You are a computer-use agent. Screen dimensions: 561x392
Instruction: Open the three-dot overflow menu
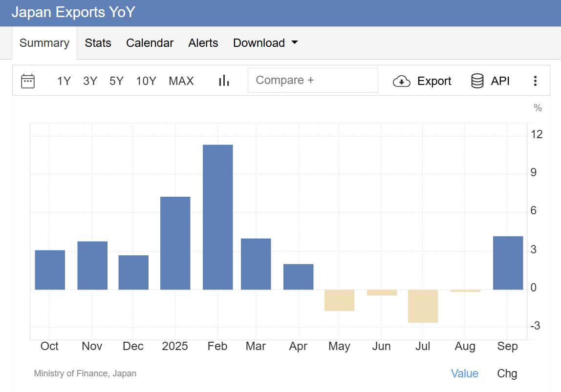[x=536, y=81]
